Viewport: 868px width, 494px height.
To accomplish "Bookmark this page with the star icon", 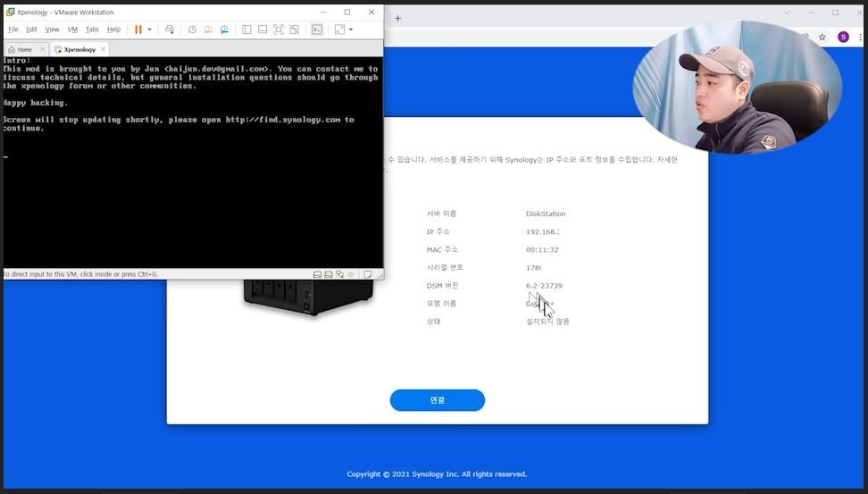I will click(822, 38).
